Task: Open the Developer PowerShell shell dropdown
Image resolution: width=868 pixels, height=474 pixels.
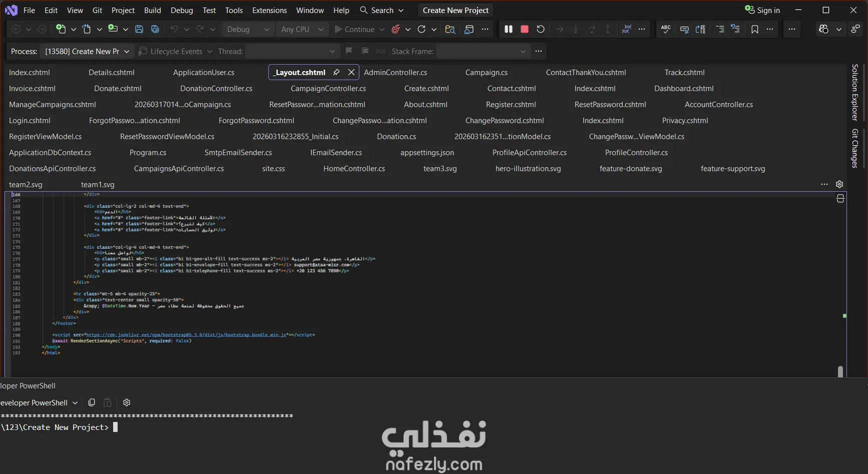Action: [75, 402]
